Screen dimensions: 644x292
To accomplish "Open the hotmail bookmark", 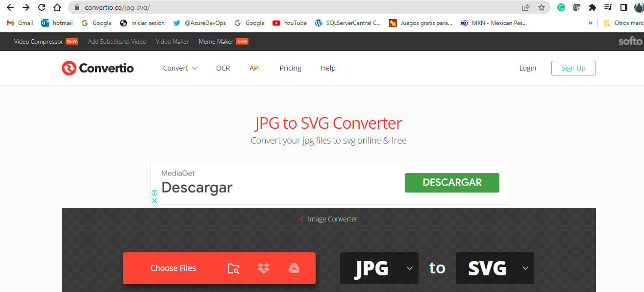I will pyautogui.click(x=57, y=23).
